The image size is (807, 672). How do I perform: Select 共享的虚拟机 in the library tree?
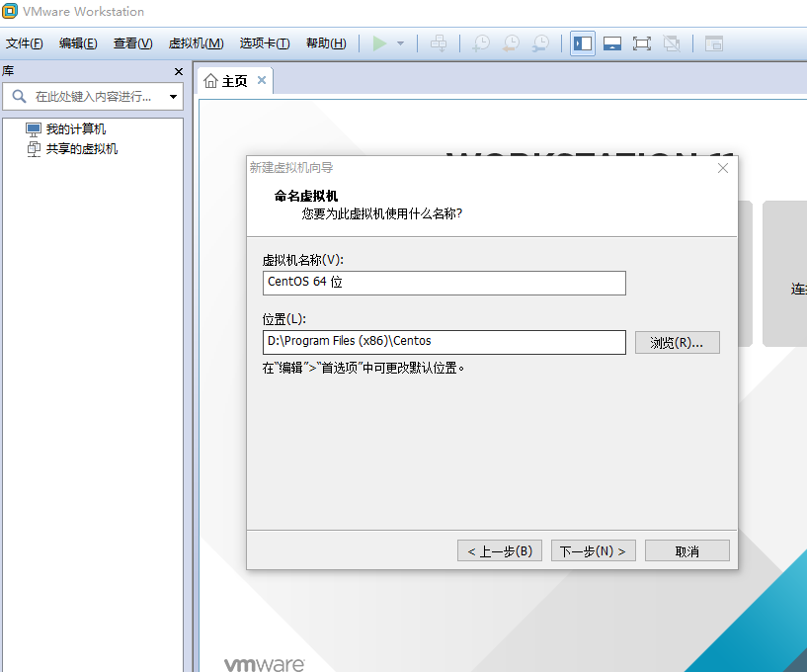point(82,149)
